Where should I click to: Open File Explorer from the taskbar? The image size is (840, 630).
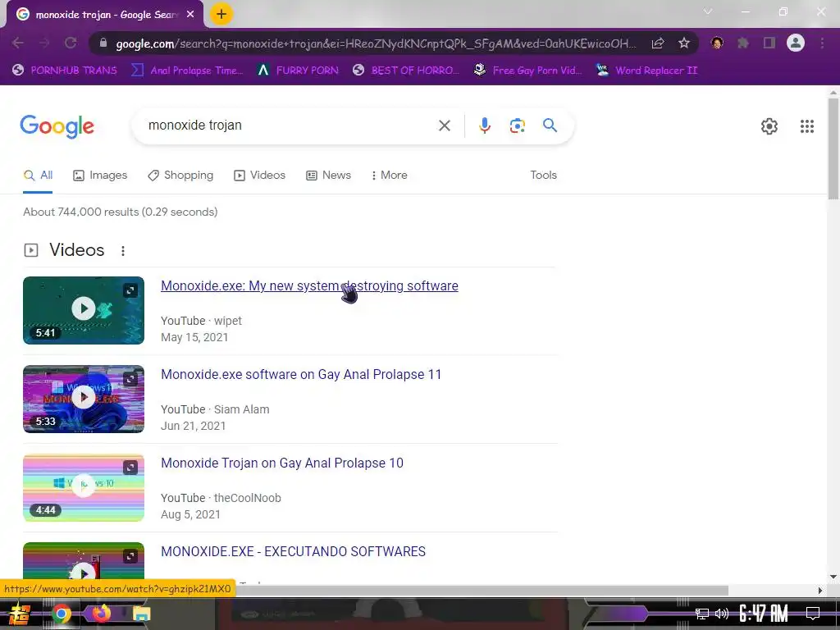click(x=141, y=614)
